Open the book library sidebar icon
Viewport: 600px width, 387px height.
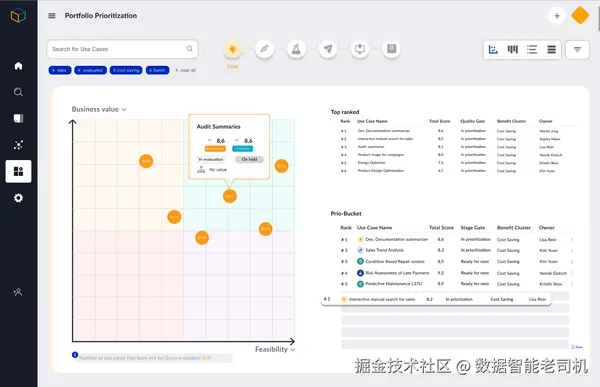tap(18, 118)
